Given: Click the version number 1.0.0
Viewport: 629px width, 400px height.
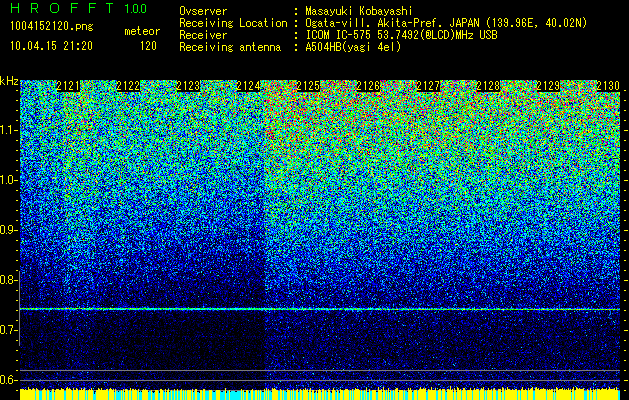Looking at the screenshot, I should pos(136,9).
